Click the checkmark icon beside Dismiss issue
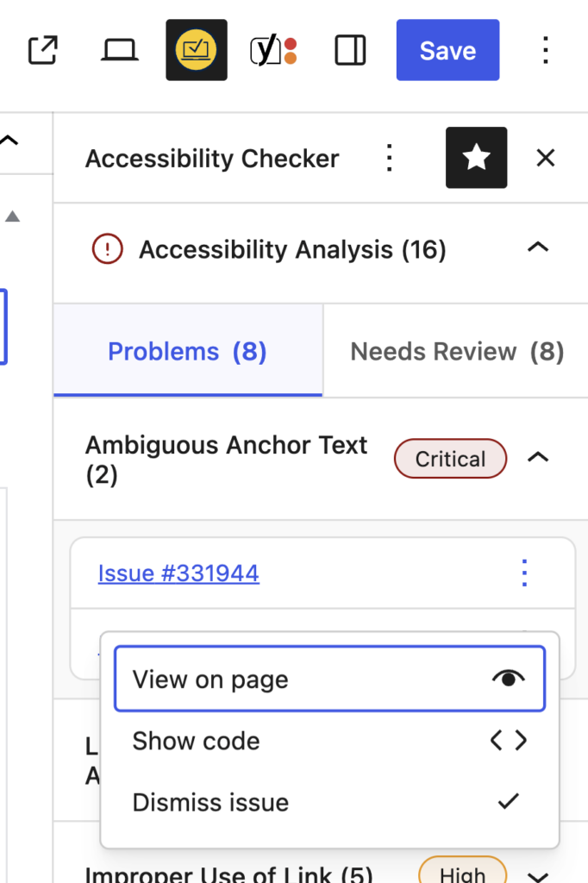Screen dimensions: 588x883 pos(508,801)
